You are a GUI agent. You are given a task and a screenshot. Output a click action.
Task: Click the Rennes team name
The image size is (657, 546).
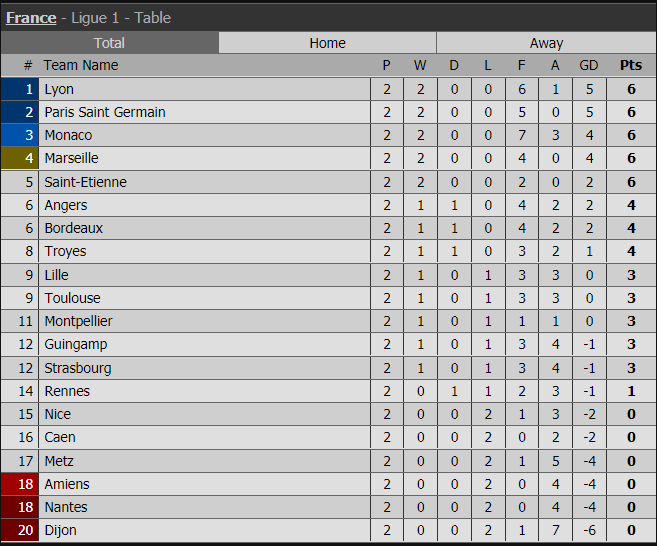(67, 391)
